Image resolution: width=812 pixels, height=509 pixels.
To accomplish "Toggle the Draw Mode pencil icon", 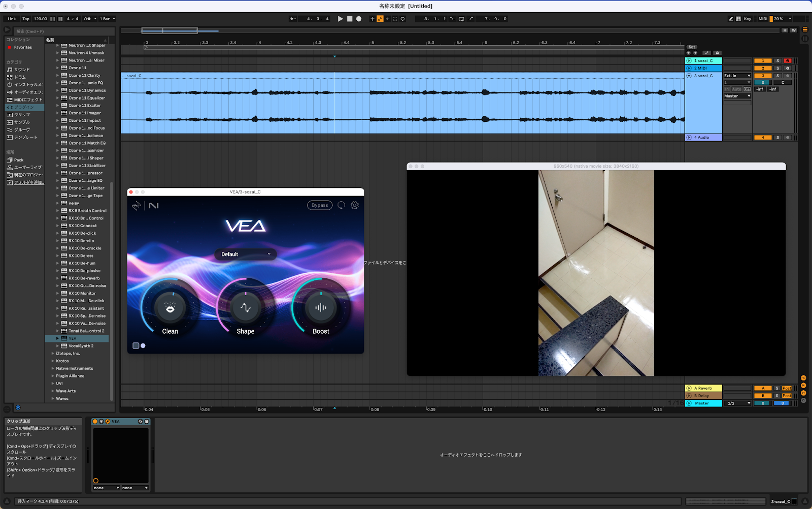I will pyautogui.click(x=731, y=19).
